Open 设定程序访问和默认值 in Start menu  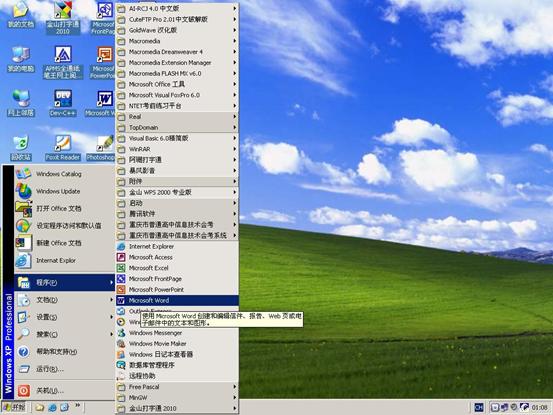coord(65,226)
